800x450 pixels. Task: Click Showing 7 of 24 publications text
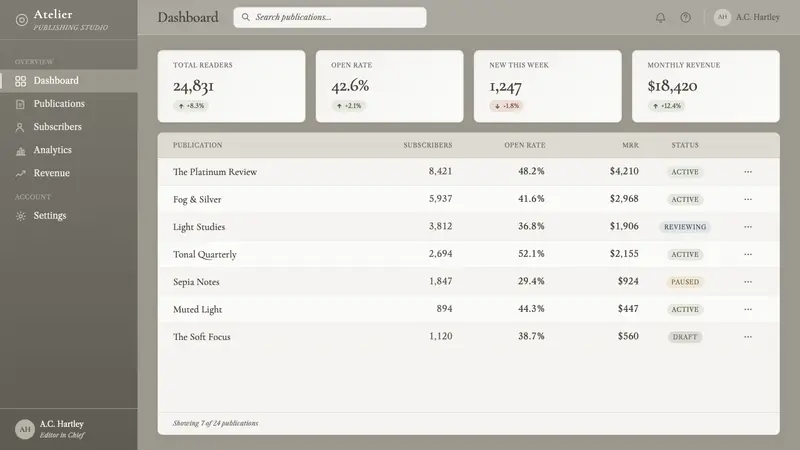click(x=215, y=423)
